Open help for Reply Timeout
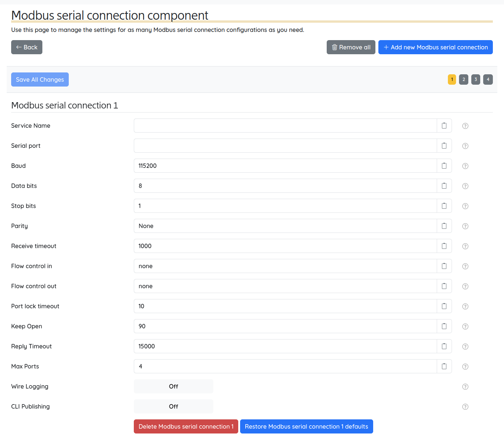This screenshot has width=504, height=445. coord(465,347)
